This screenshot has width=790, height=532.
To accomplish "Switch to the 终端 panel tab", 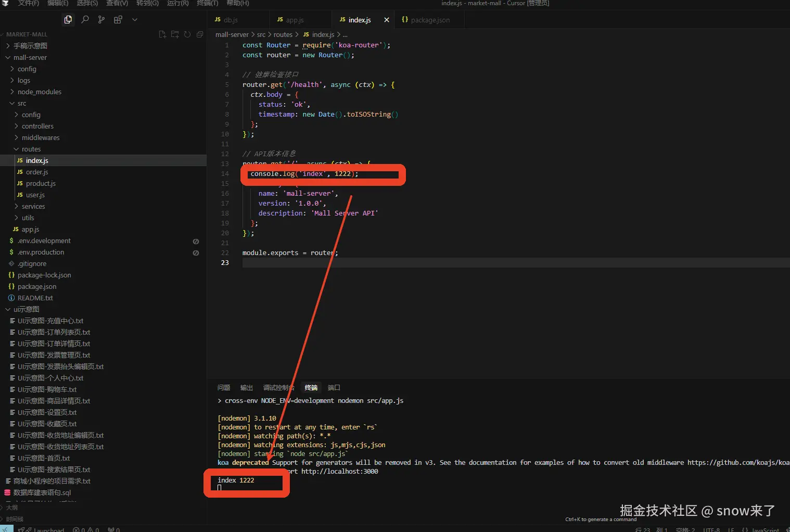I will pyautogui.click(x=311, y=388).
